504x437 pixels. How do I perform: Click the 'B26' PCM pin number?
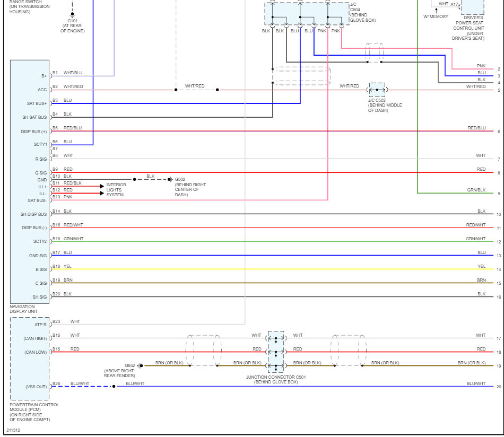tap(56, 383)
